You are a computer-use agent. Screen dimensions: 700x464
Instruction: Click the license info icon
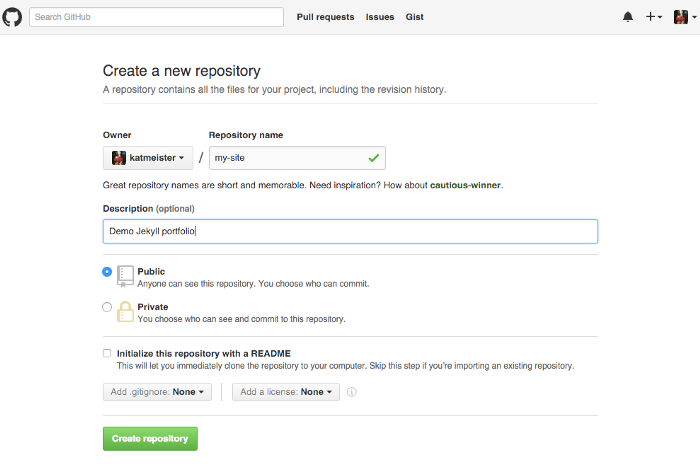352,392
